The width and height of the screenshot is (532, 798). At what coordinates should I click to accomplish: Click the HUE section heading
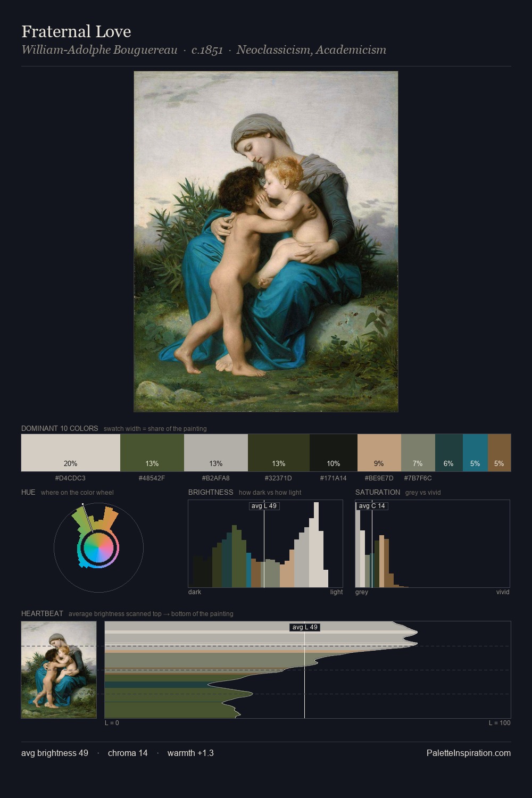click(28, 492)
